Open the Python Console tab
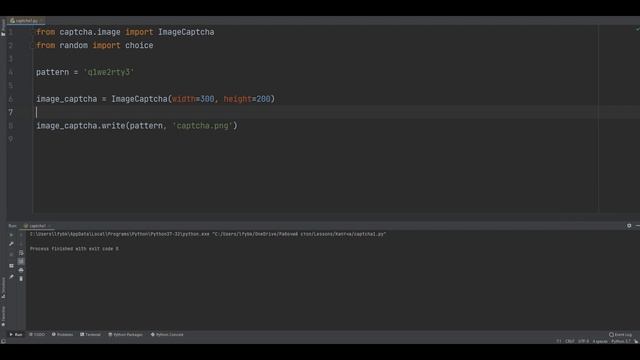The width and height of the screenshot is (640, 360). 167,335
